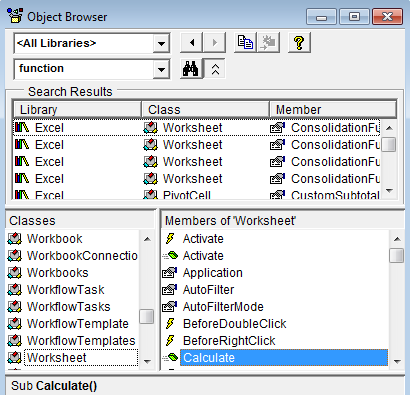Select the BeforeDoubleClick event member
This screenshot has height=395, width=410.
(x=234, y=324)
